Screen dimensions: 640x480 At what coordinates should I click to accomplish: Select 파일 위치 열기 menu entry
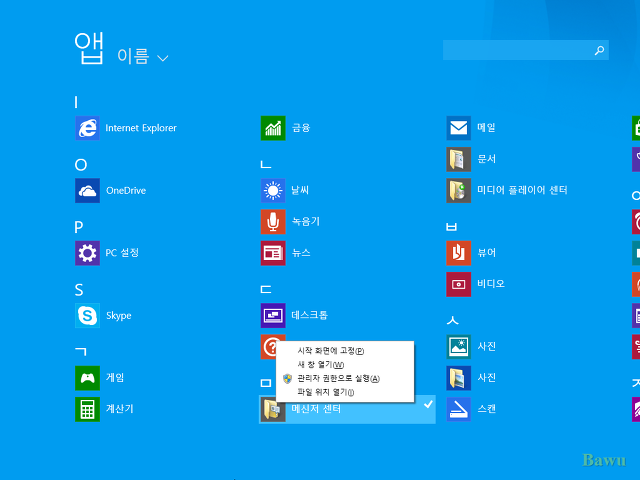coord(345,392)
